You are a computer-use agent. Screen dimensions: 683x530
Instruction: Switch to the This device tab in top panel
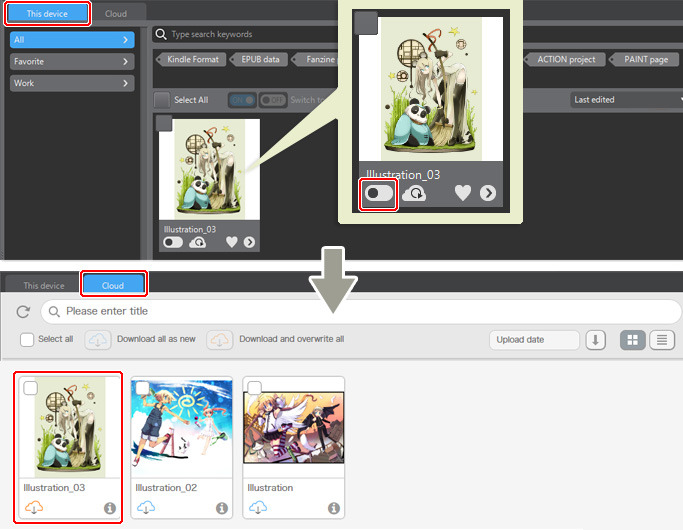[x=47, y=14]
